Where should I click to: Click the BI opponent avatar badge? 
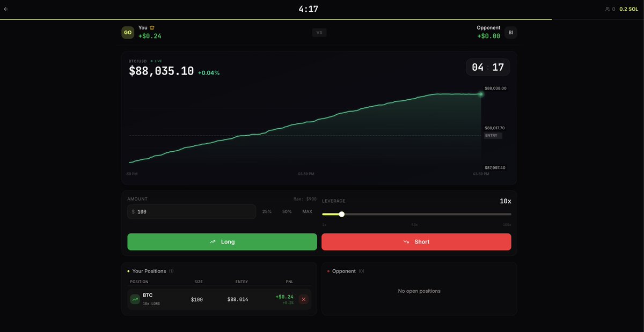(x=511, y=33)
